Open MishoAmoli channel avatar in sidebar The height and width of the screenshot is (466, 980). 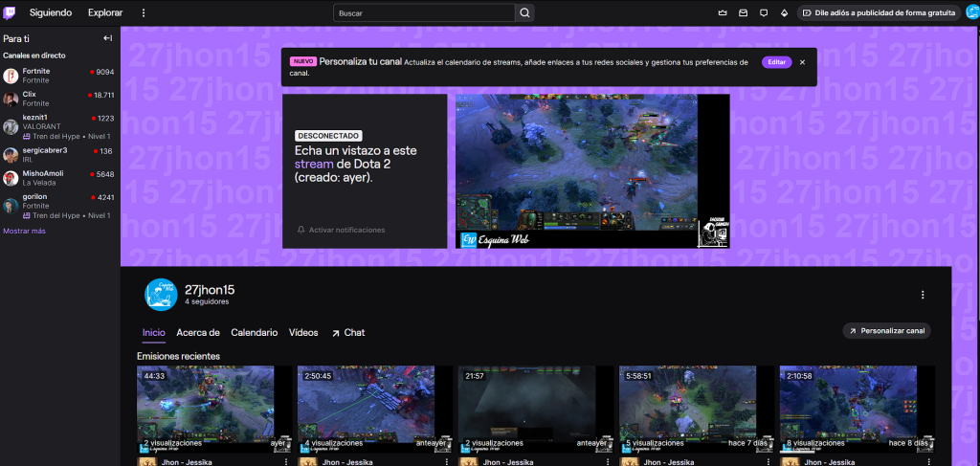pos(11,178)
